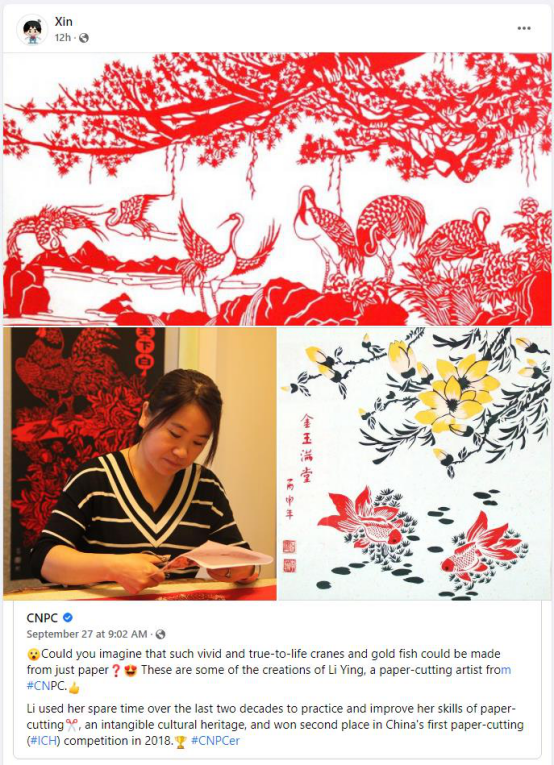Click the thumbs-up emoji after #CNPC

point(74,687)
